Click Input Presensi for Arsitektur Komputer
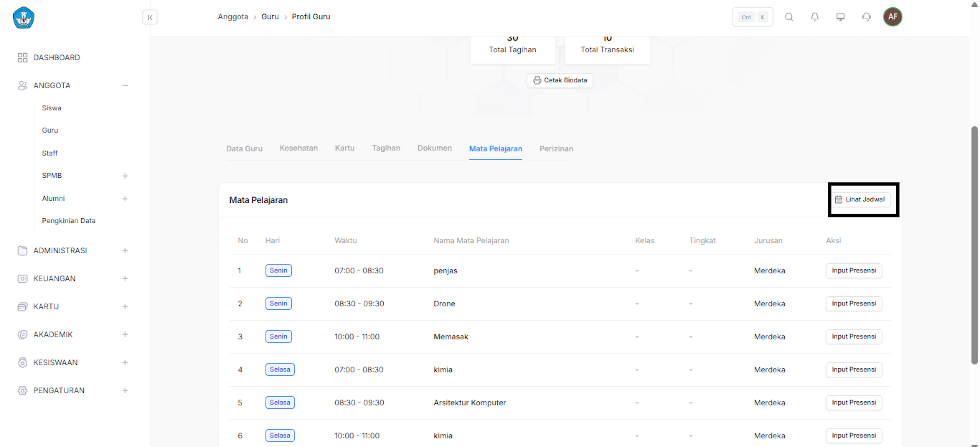This screenshot has width=980, height=447. [854, 403]
